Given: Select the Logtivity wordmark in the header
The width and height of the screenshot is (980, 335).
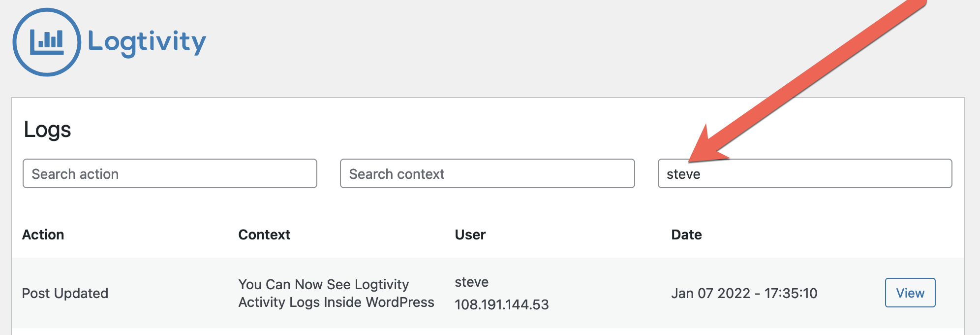Looking at the screenshot, I should (146, 42).
